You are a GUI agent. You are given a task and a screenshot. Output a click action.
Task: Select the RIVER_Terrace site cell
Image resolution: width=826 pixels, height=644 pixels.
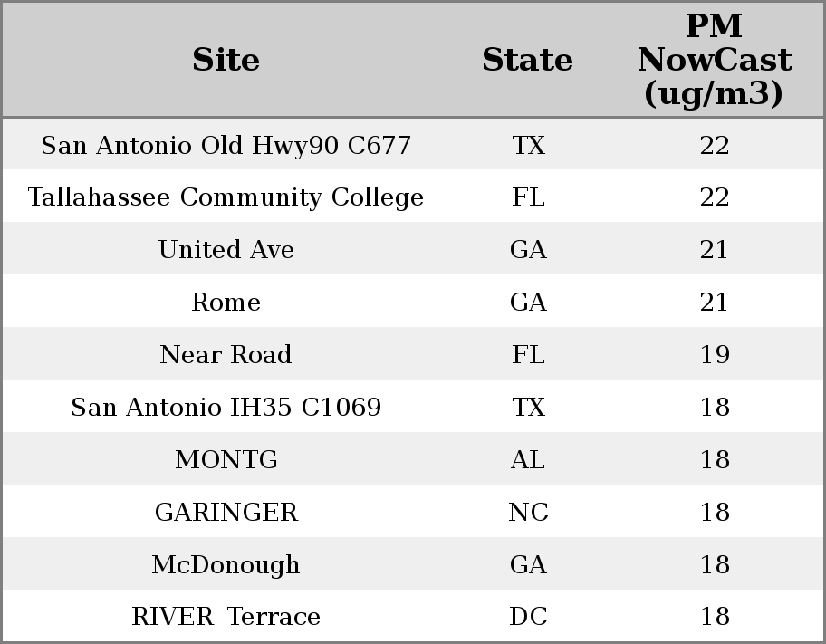pos(226,617)
